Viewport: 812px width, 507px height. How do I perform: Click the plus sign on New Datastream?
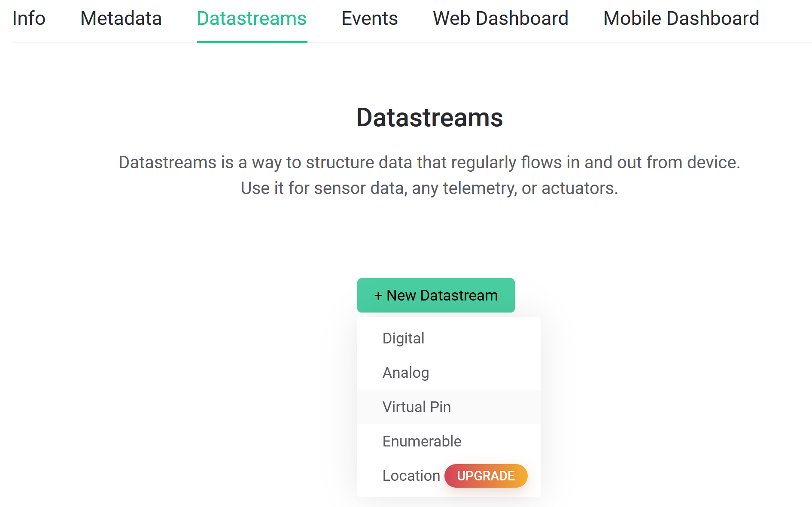point(378,296)
